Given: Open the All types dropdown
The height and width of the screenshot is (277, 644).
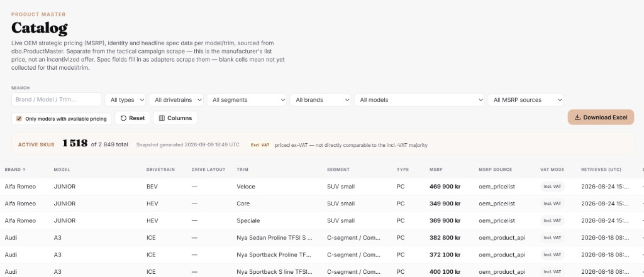Looking at the screenshot, I should click(x=125, y=100).
